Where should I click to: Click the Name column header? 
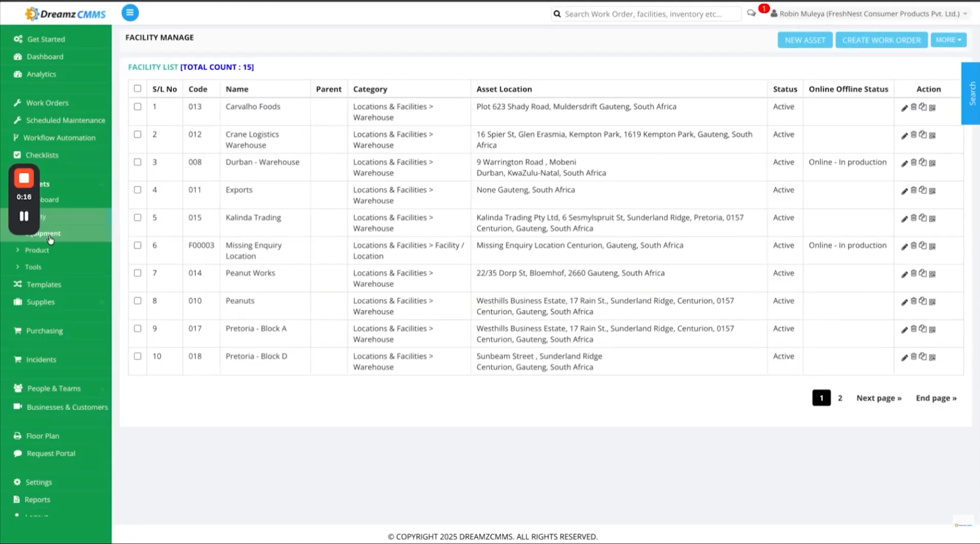237,89
